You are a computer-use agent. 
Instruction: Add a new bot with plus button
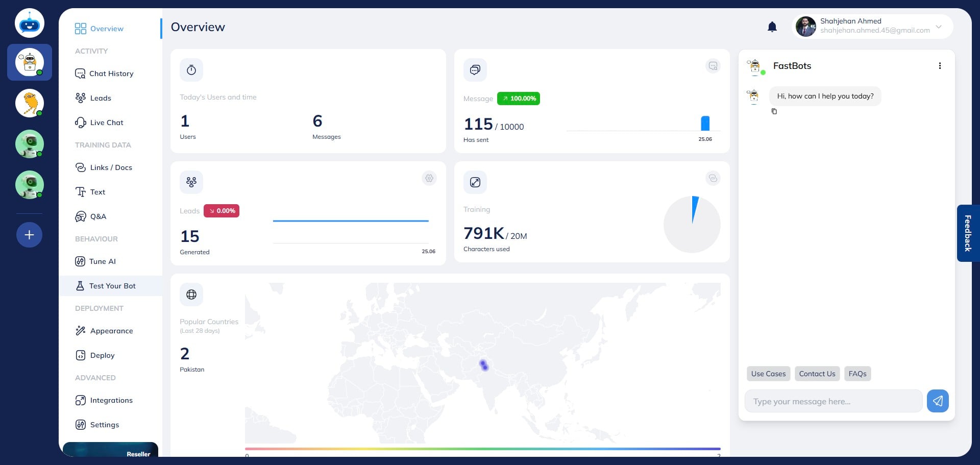[29, 235]
